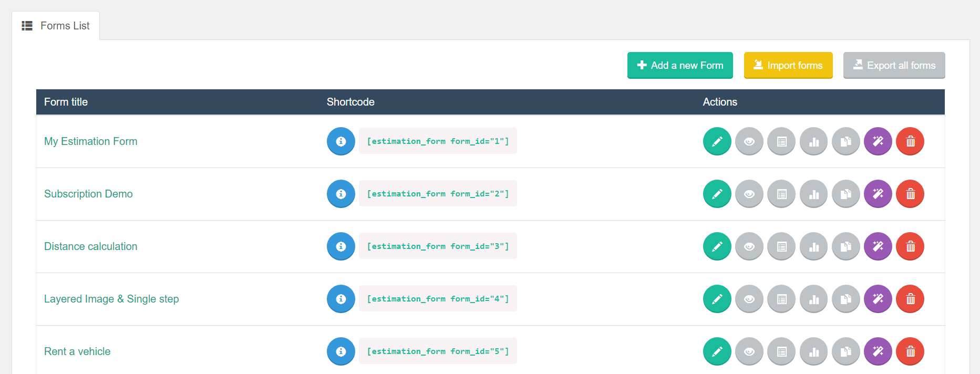Open Layered Image & Single step link
980x374 pixels.
click(111, 299)
